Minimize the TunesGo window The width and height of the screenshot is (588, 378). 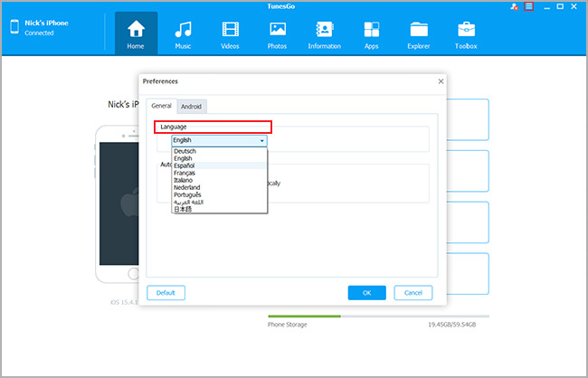(547, 6)
